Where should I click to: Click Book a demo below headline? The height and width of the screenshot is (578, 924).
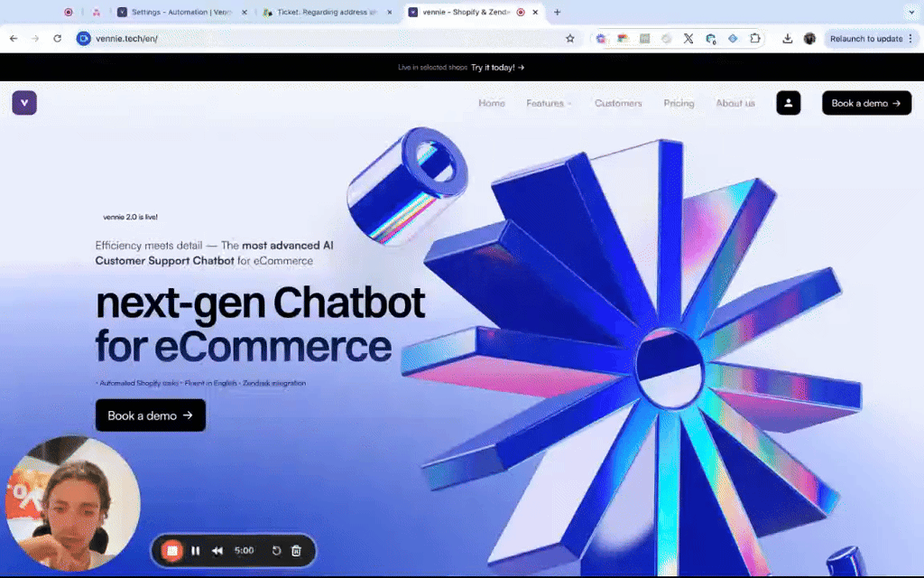(x=151, y=415)
